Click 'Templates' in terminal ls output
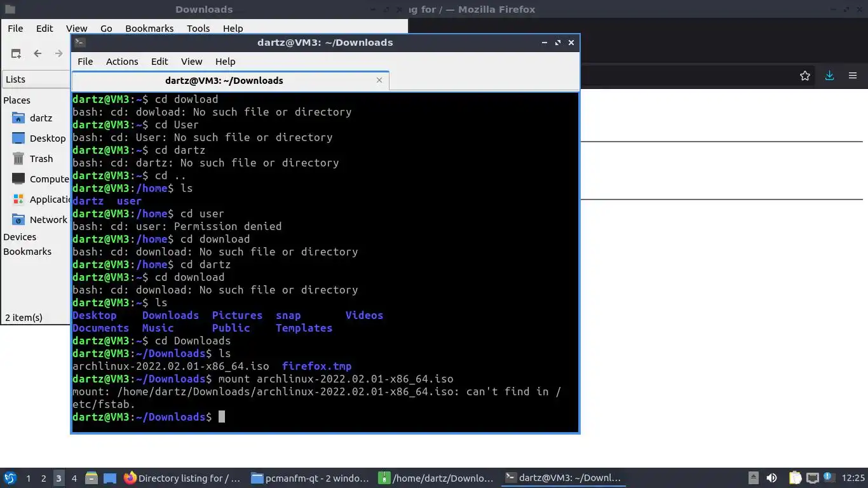 [x=304, y=328]
